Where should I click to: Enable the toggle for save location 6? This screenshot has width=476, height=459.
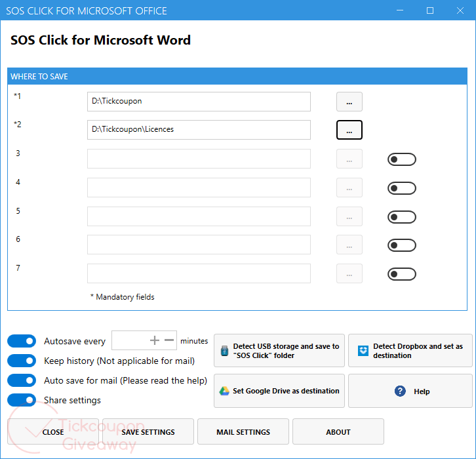click(402, 245)
